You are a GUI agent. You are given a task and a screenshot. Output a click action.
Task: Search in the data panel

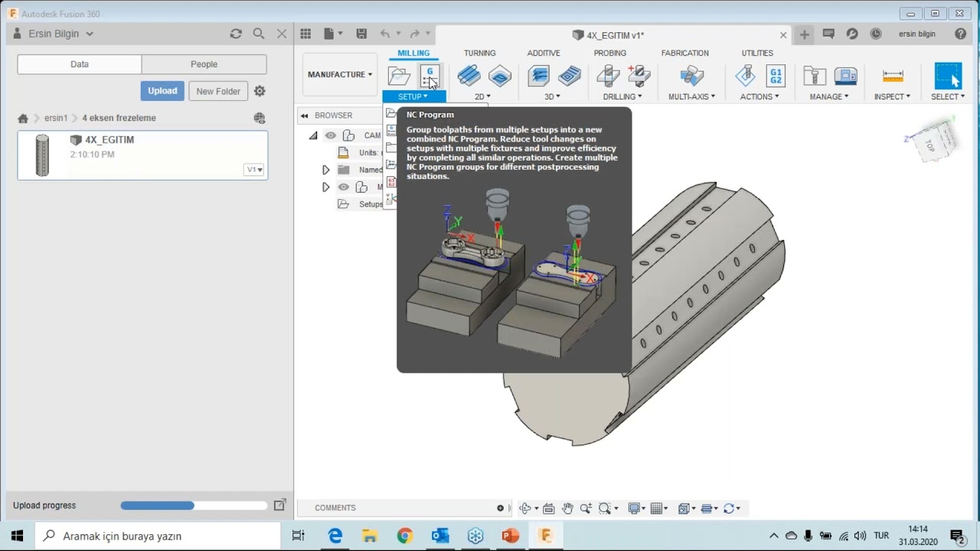point(259,34)
